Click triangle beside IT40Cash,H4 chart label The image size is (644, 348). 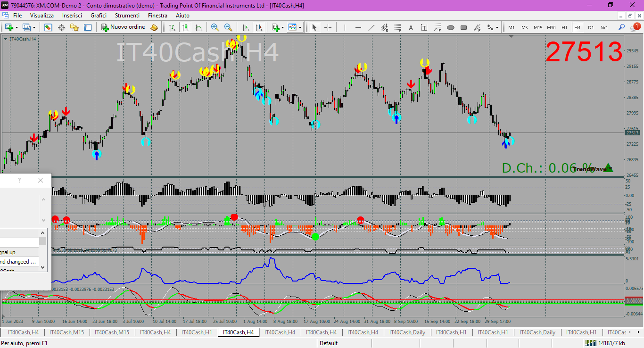pos(5,39)
